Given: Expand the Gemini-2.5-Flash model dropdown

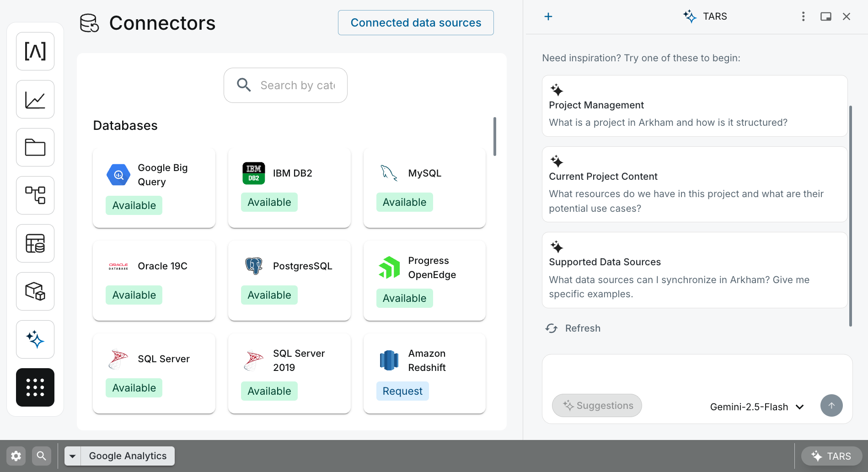Looking at the screenshot, I should point(757,407).
